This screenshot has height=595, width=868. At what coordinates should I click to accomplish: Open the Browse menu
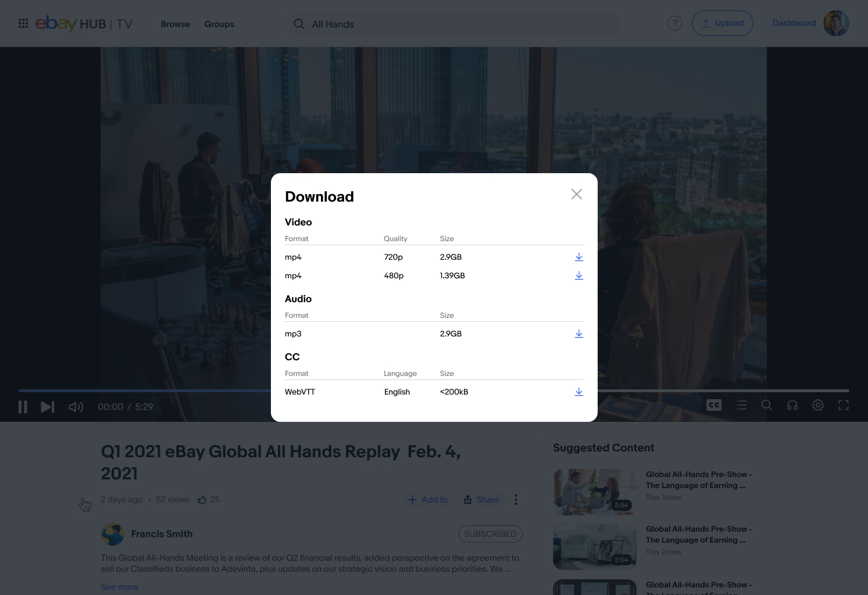[175, 24]
